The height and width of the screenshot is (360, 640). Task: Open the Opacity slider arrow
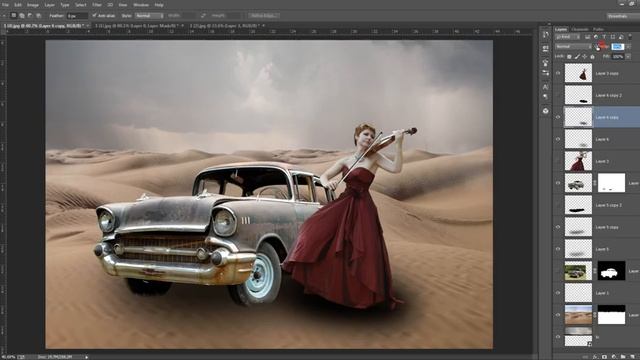click(x=628, y=47)
